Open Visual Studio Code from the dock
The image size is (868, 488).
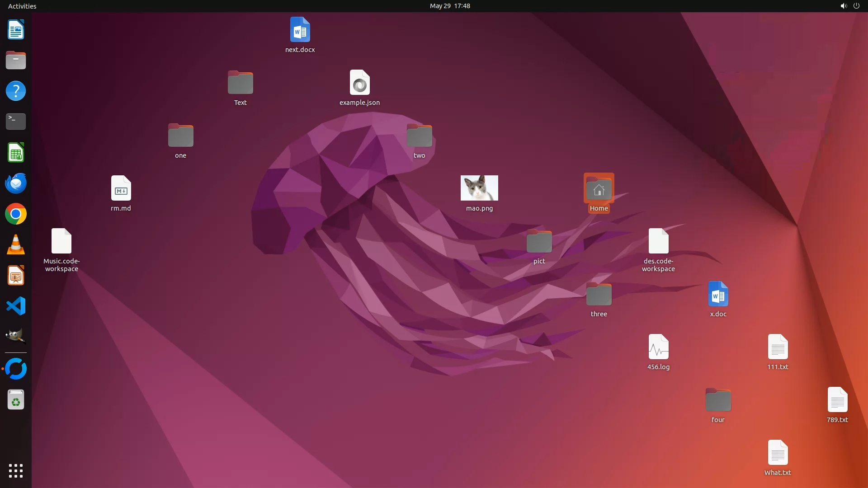[16, 306]
